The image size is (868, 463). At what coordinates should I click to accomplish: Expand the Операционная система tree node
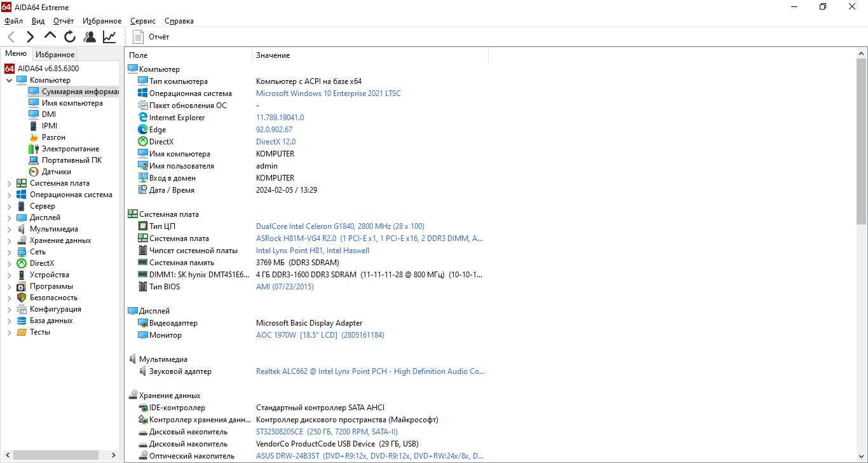click(x=10, y=195)
